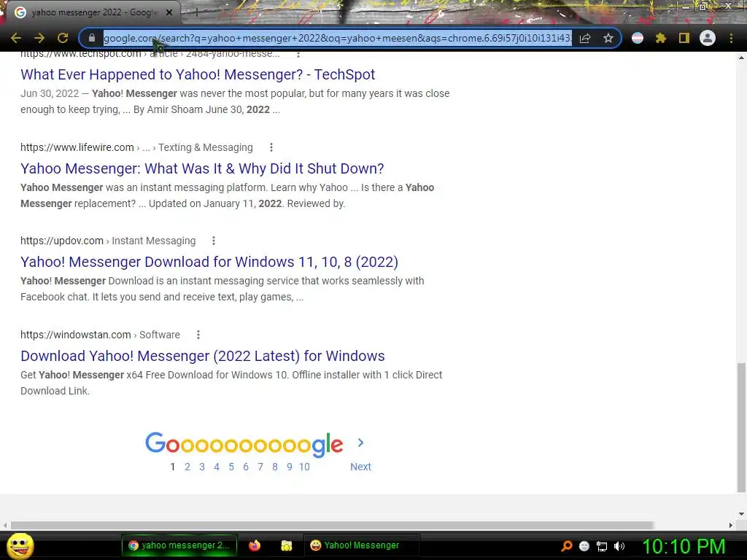The image size is (747, 560).
Task: Open the file explorer taskbar icon
Action: (286, 545)
